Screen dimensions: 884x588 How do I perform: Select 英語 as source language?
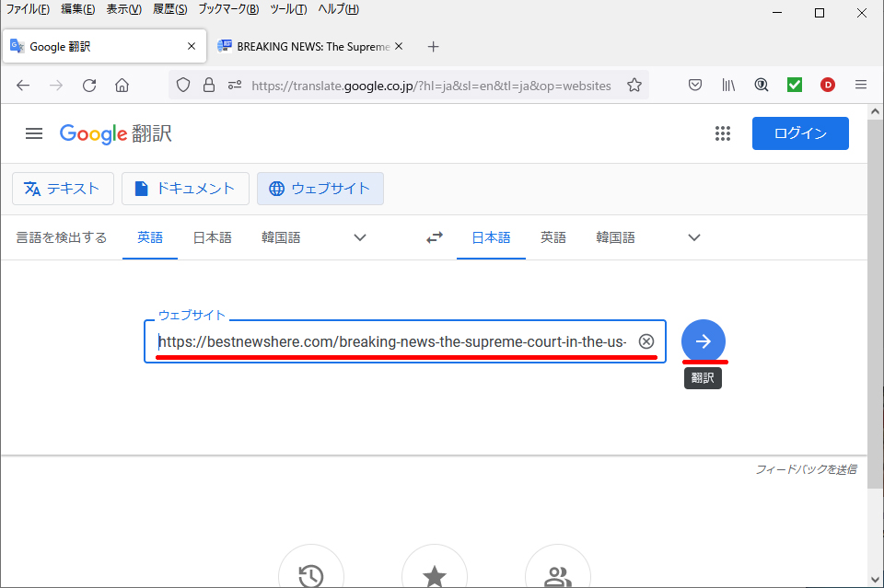[150, 237]
